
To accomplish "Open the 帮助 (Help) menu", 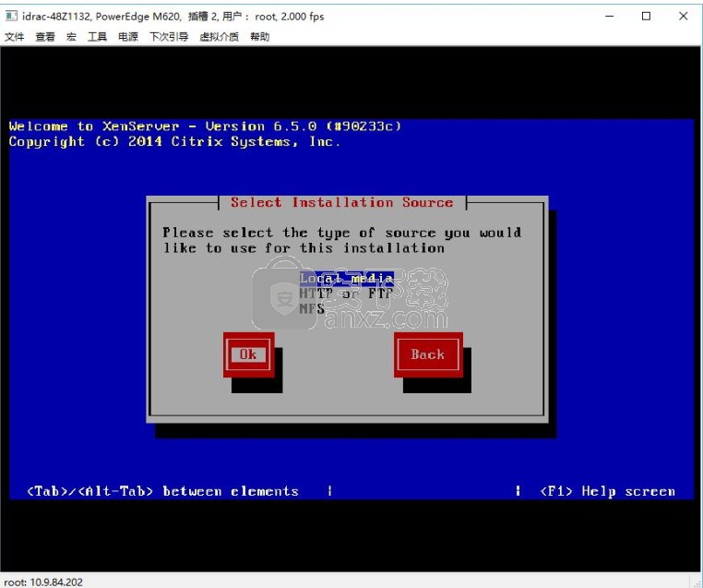I will click(259, 37).
